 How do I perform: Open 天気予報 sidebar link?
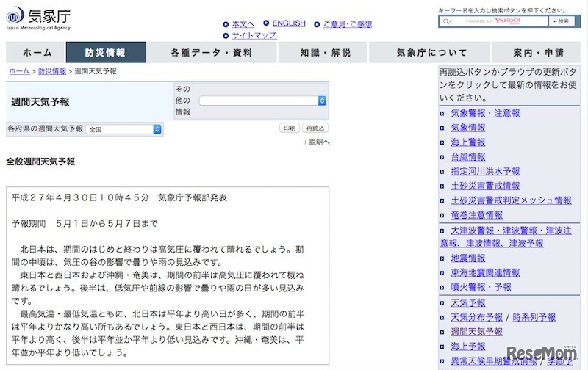pos(468,303)
